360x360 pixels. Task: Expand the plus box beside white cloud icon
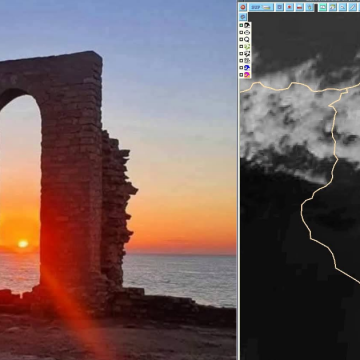tap(241, 39)
